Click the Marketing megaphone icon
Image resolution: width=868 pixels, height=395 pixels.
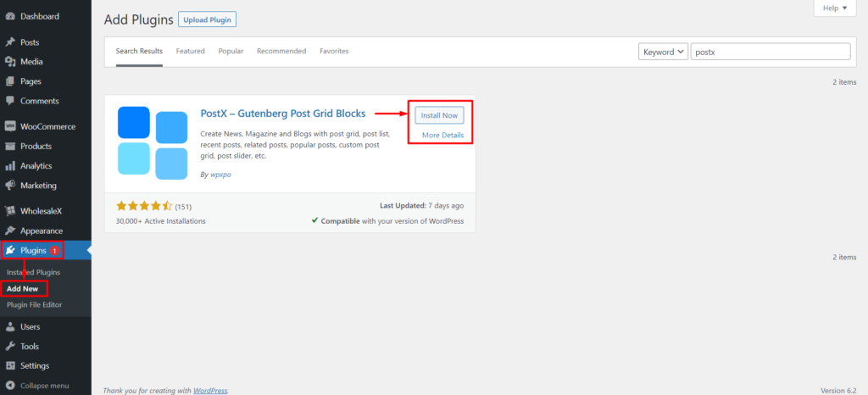pyautogui.click(x=10, y=186)
